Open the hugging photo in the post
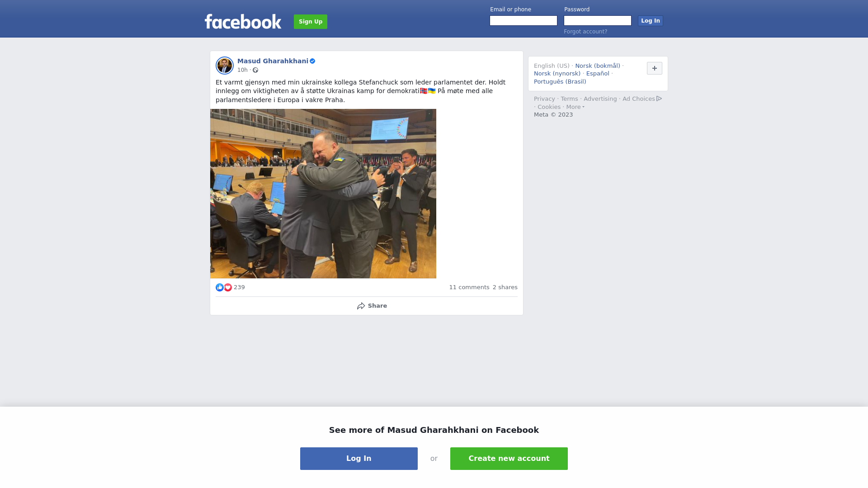This screenshot has width=868, height=488. click(x=323, y=193)
